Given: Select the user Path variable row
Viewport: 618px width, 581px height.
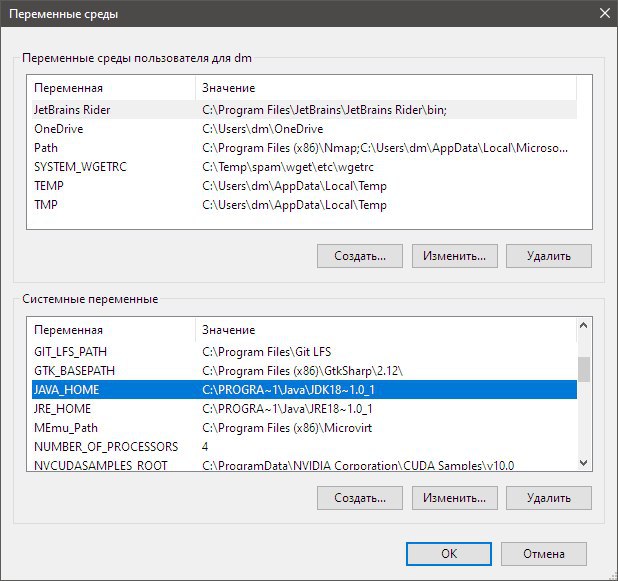Looking at the screenshot, I should 304,148.
